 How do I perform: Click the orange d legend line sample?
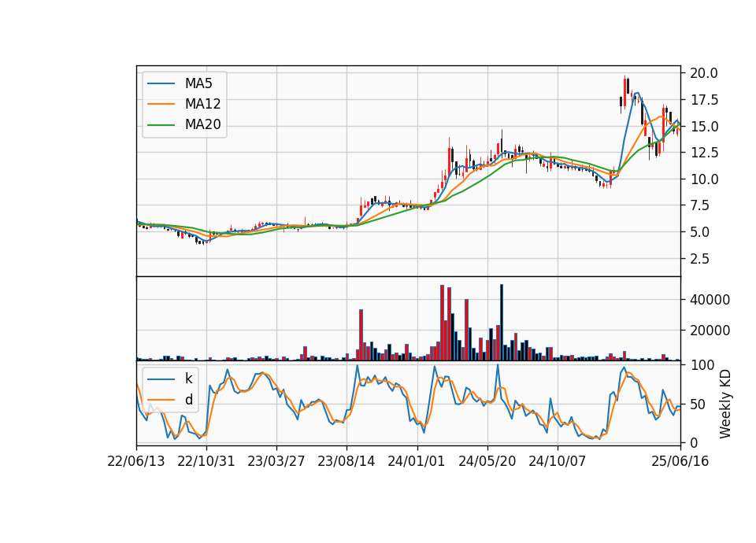click(x=161, y=400)
